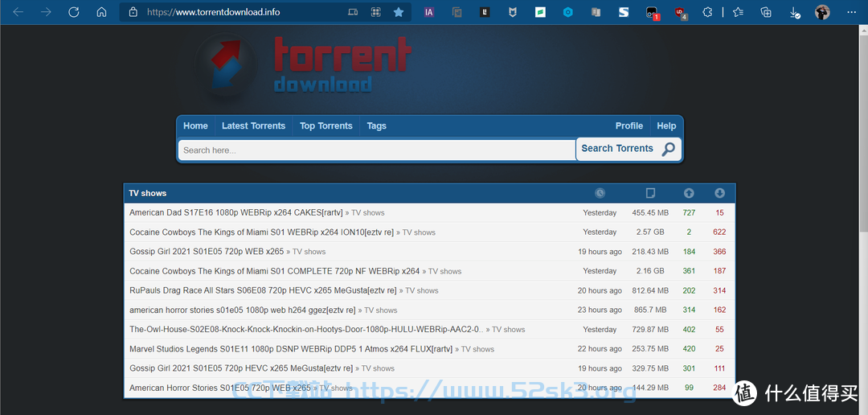This screenshot has width=868, height=415.
Task: Click seeder count 420
Action: 689,349
